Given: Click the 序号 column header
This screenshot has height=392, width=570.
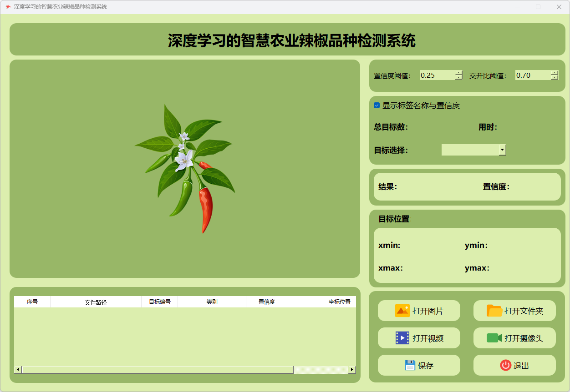Looking at the screenshot, I should pos(32,302).
